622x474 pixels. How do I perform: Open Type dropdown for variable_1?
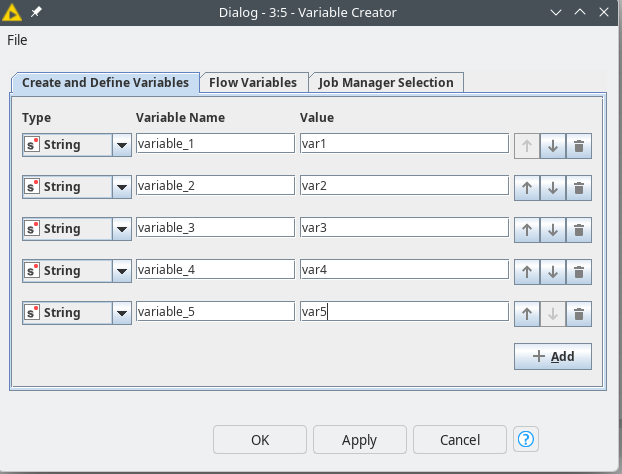click(121, 145)
